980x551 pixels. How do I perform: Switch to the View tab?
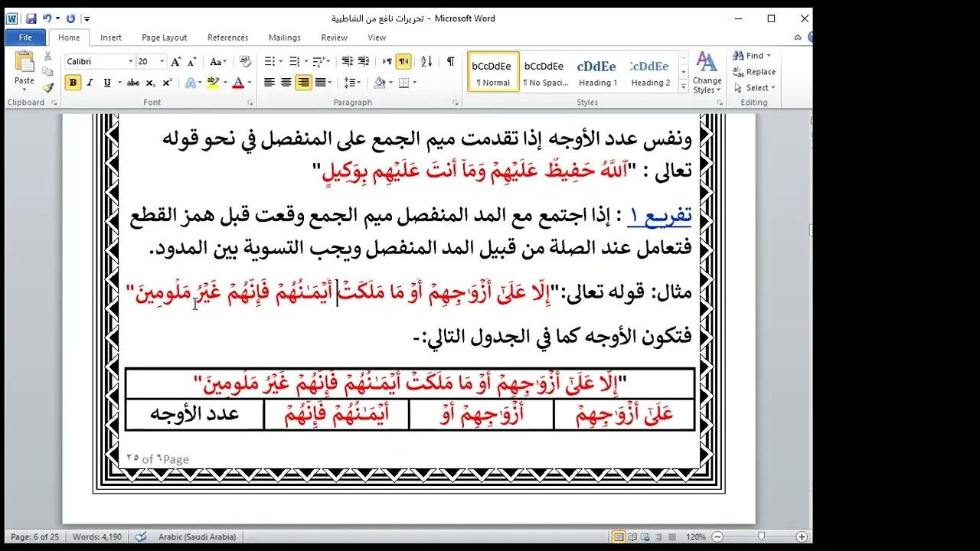tap(377, 37)
